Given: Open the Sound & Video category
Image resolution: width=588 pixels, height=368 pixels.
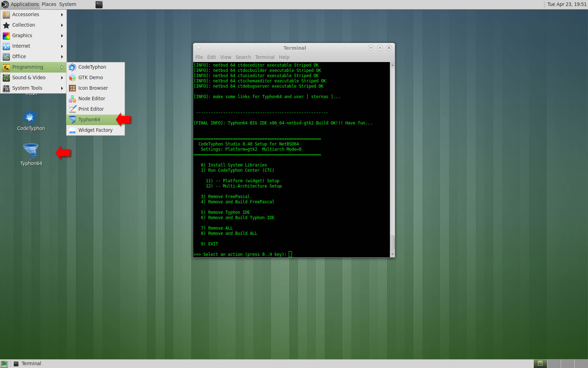Looking at the screenshot, I should click(33, 77).
